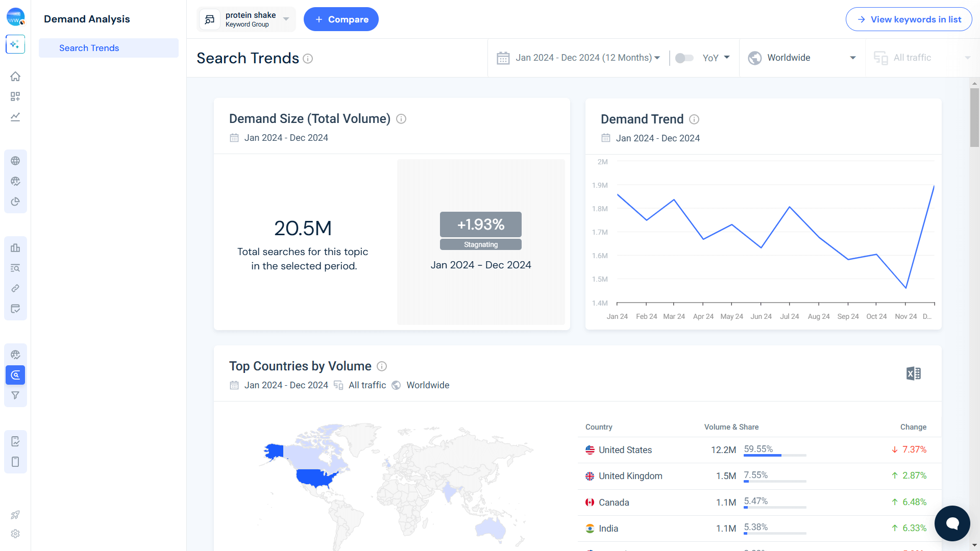Click the Compare button
The image size is (980, 551).
pyautogui.click(x=341, y=19)
